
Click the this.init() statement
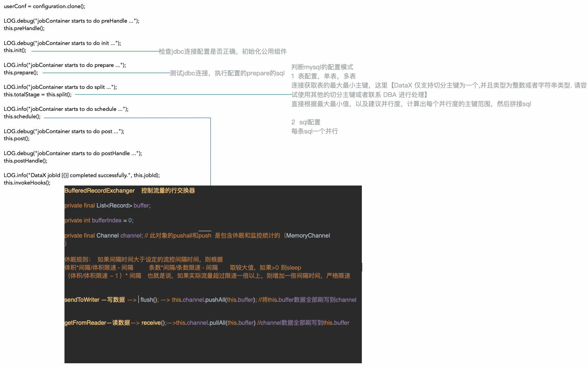pos(15,50)
